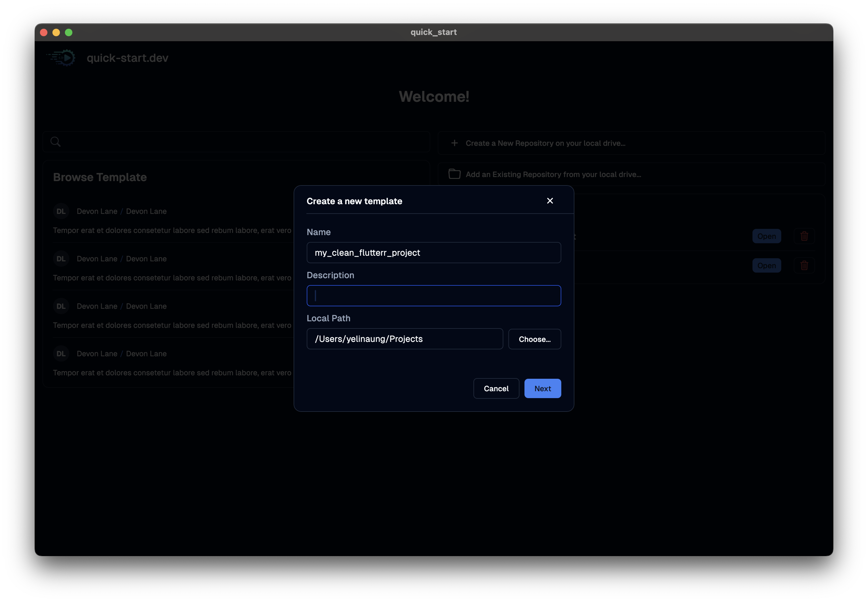Cancel the new template creation
Image resolution: width=868 pixels, height=602 pixels.
tap(496, 388)
